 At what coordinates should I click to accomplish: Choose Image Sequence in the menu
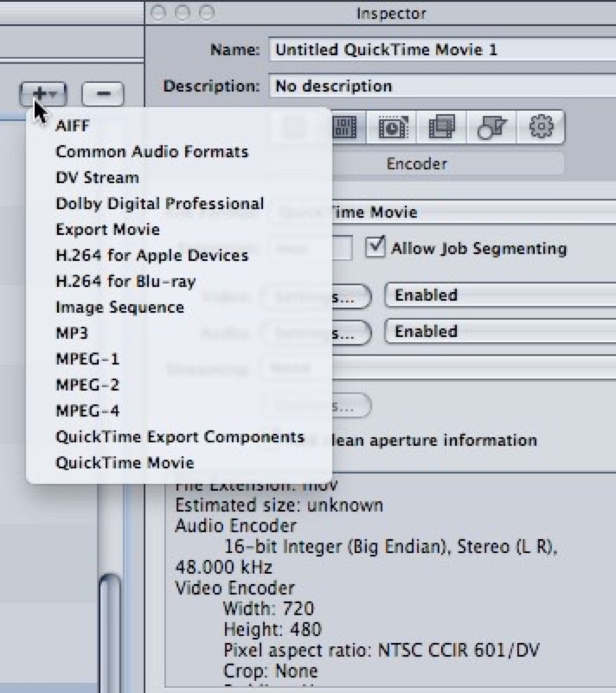tap(120, 307)
